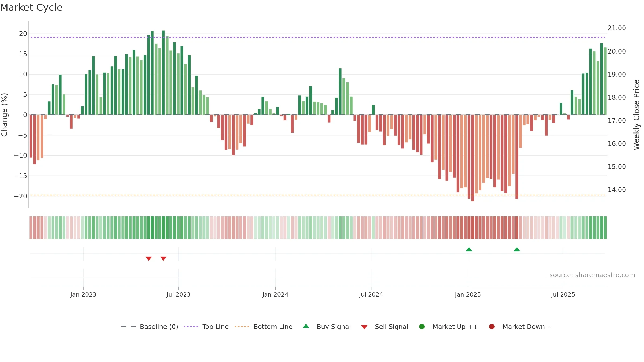Click the 21.00 price axis label
644x362 pixels.
coord(617,28)
